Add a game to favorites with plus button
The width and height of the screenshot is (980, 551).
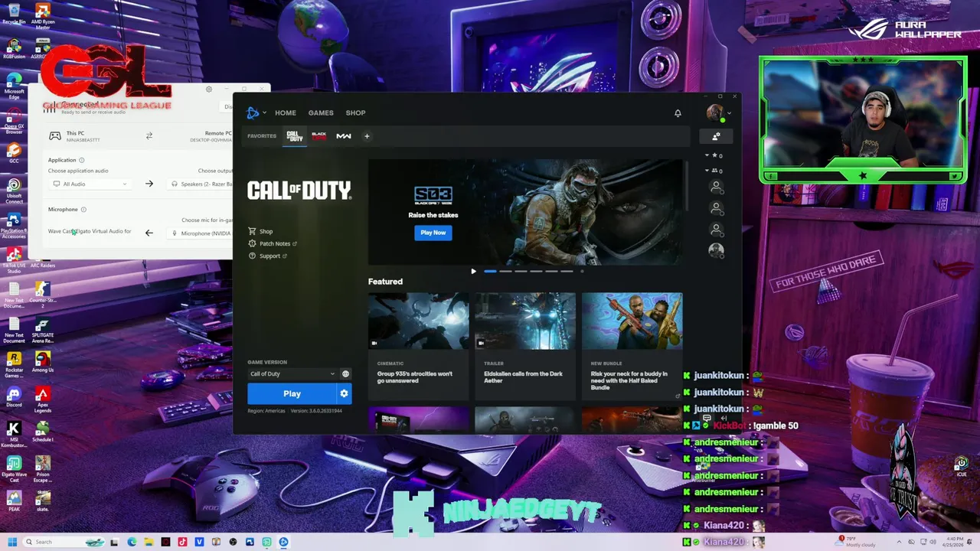[x=367, y=136]
